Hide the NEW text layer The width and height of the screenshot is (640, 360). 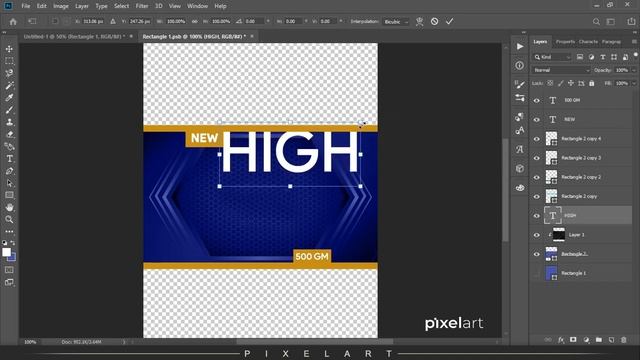click(x=537, y=120)
